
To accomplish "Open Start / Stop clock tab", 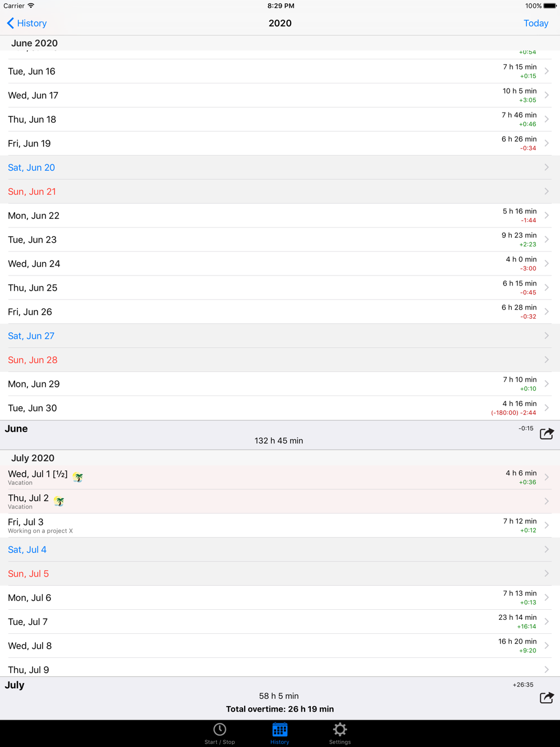I will click(220, 729).
